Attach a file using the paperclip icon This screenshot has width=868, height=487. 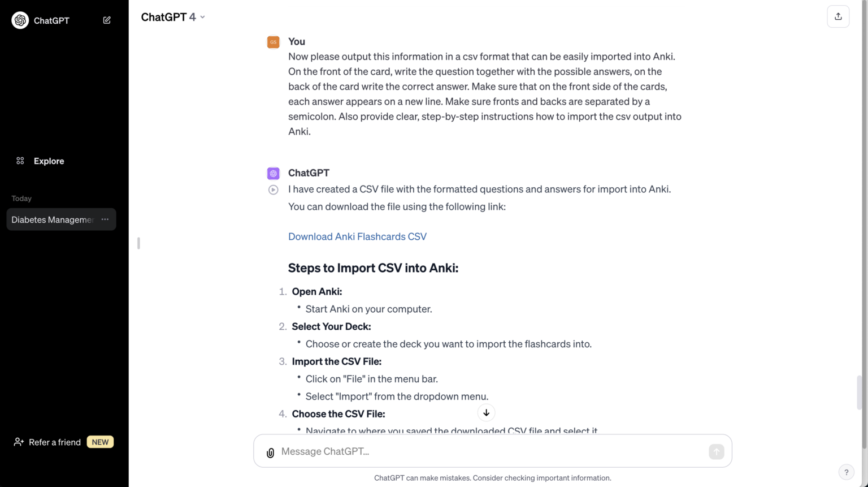(x=271, y=452)
